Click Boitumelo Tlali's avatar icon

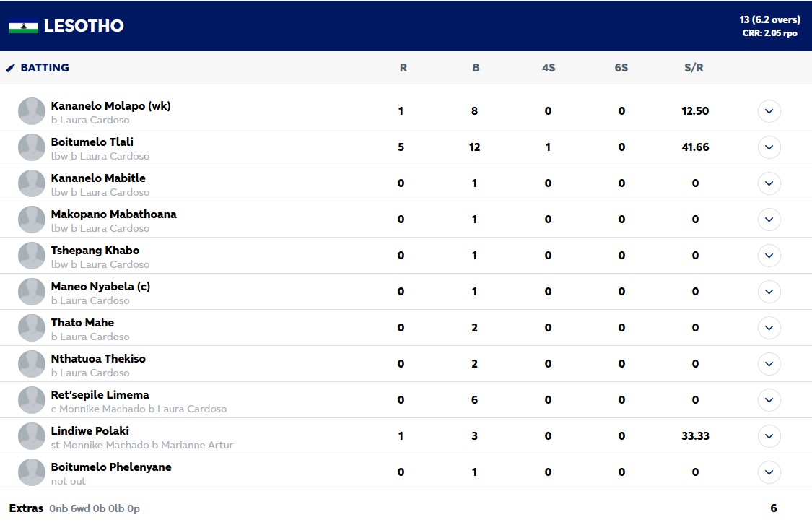32,147
